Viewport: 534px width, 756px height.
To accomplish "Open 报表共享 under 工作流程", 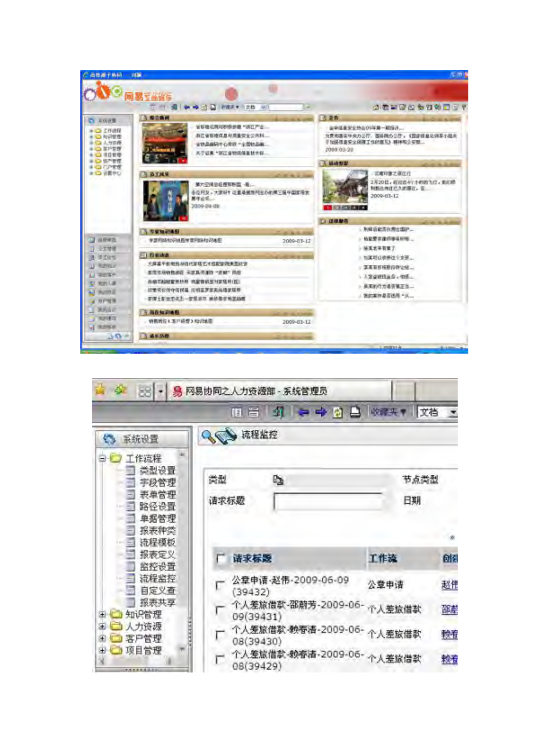I will pos(157,603).
